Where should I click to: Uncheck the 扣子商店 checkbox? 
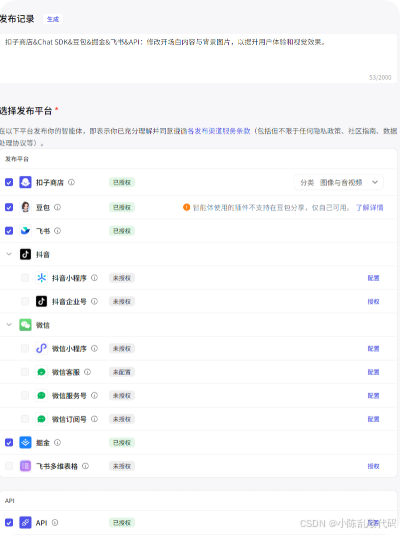pos(9,182)
